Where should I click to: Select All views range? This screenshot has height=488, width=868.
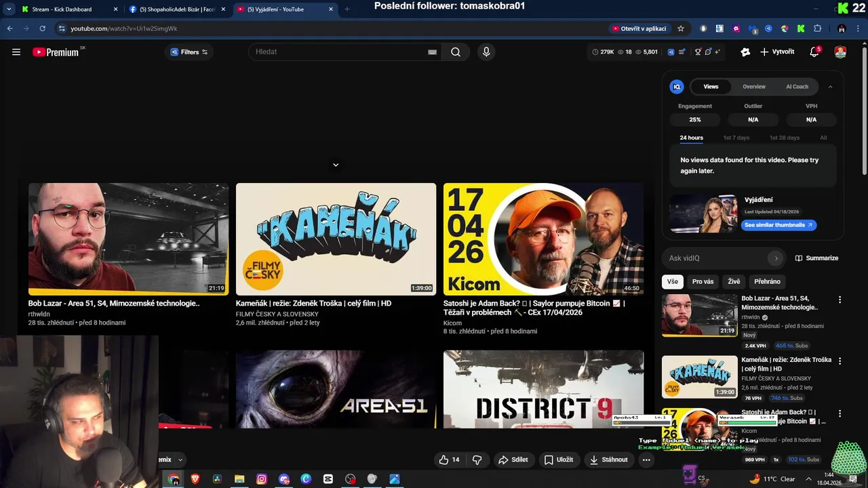click(823, 138)
